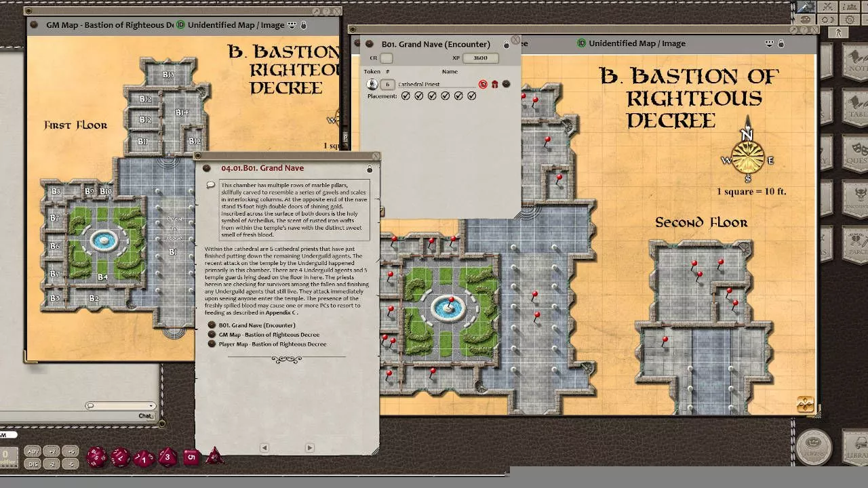Click the crossed swords combat tracker icon
This screenshot has height=488, width=868.
[x=827, y=7]
